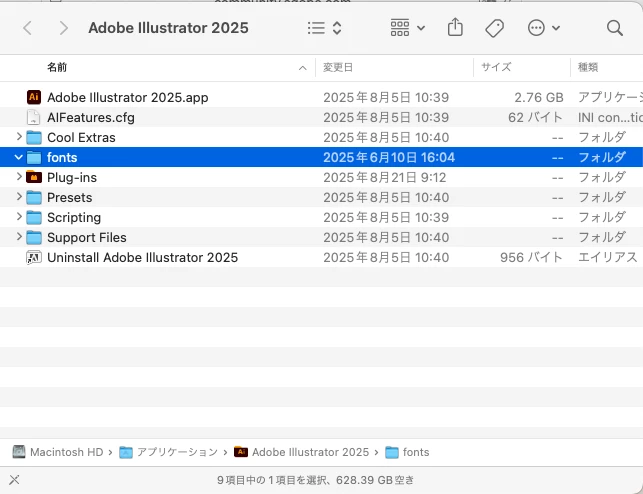Expand the Cool Extras folder
This screenshot has height=494, width=643.
19,137
